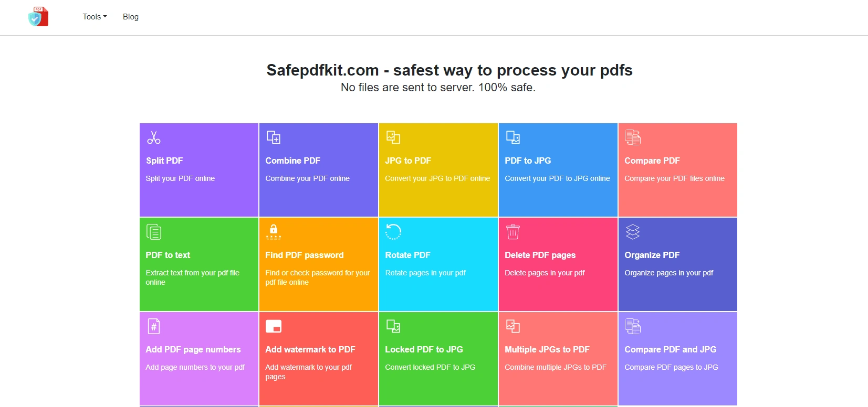Screen dimensions: 868x407
Task: Click the Delete PDF pages trash icon
Action: 513,232
